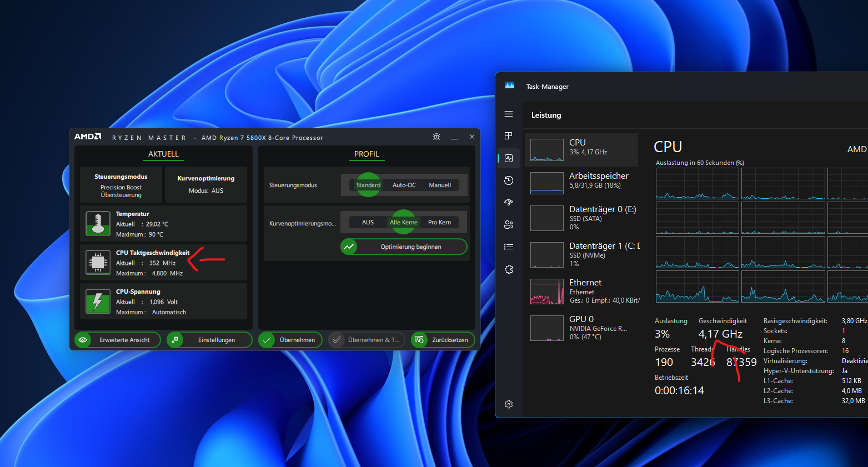Image resolution: width=868 pixels, height=467 pixels.
Task: Select Ethernet in performance list
Action: (581, 291)
